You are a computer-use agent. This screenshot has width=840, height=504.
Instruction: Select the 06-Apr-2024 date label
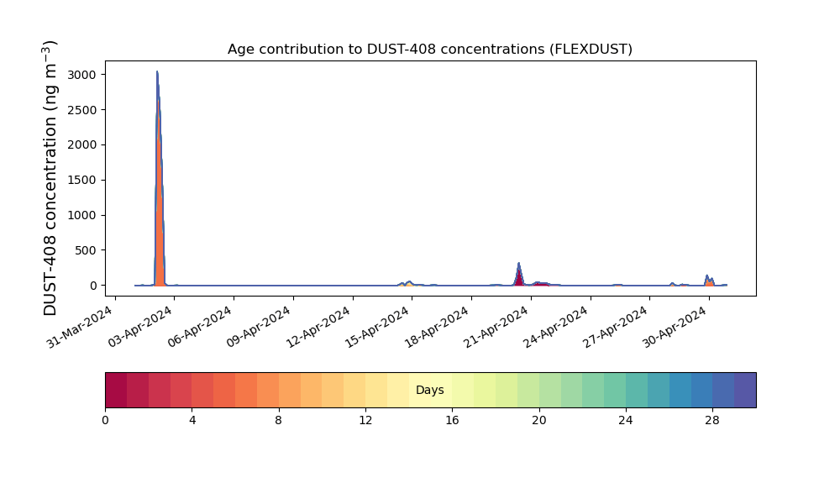coord(199,326)
